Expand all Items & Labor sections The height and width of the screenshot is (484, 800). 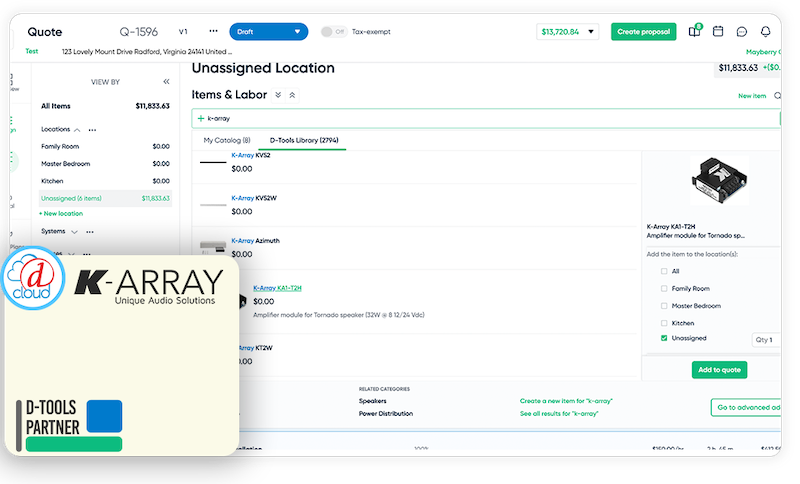(x=278, y=95)
